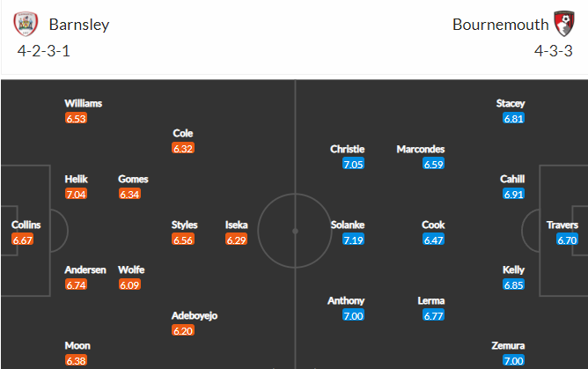Click Bournemouth's 4-3-3 formation text
The width and height of the screenshot is (588, 369).
pos(553,51)
